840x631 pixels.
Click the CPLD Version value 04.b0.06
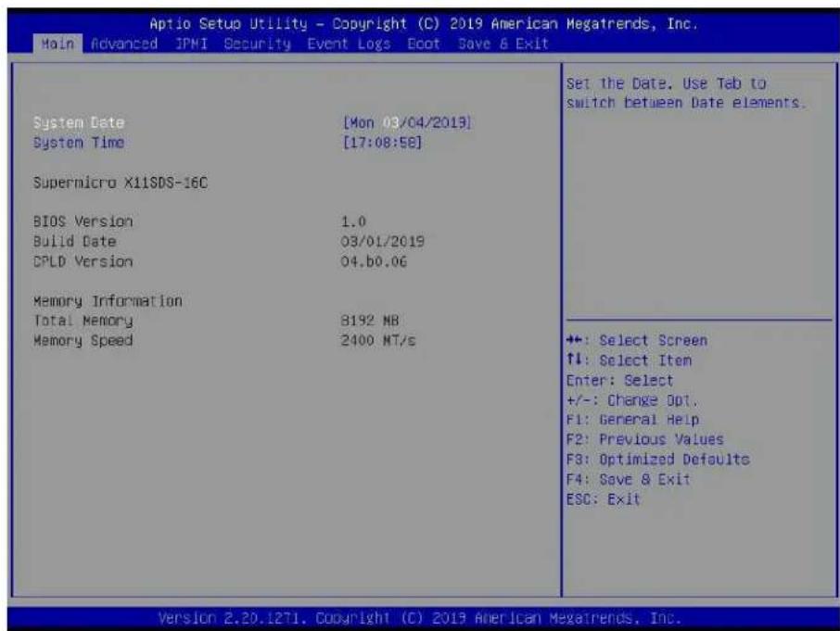click(374, 261)
